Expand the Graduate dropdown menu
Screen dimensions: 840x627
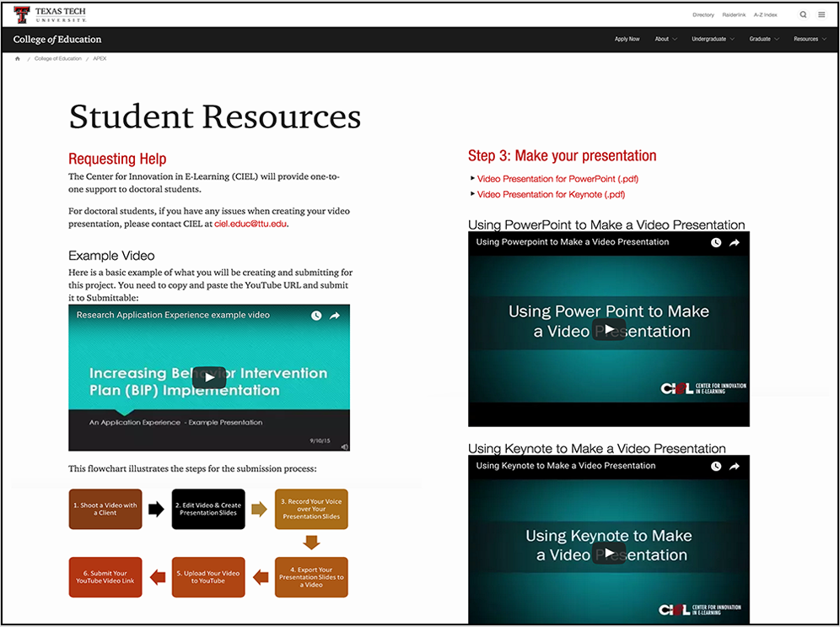(x=764, y=39)
